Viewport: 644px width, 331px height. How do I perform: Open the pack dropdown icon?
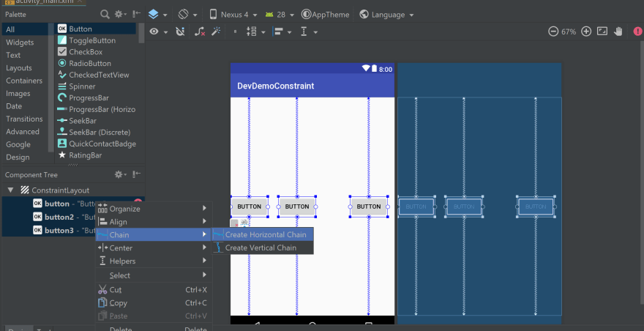[x=255, y=31]
